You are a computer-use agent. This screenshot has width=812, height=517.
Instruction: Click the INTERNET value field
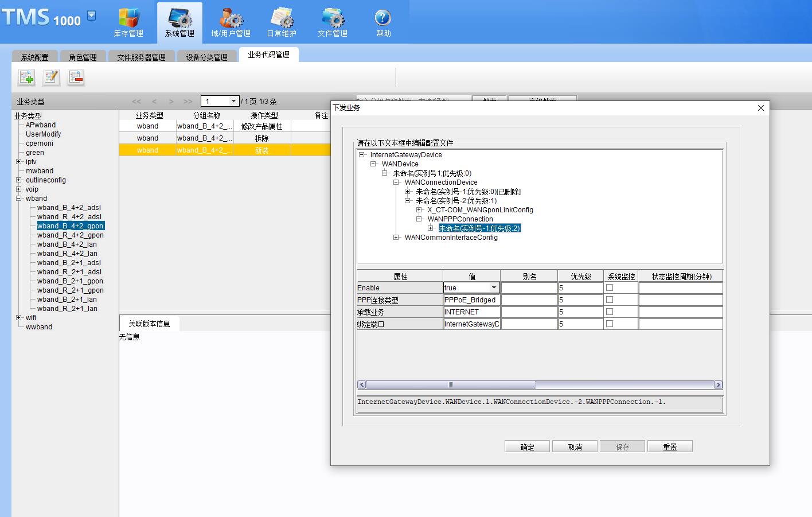point(471,312)
